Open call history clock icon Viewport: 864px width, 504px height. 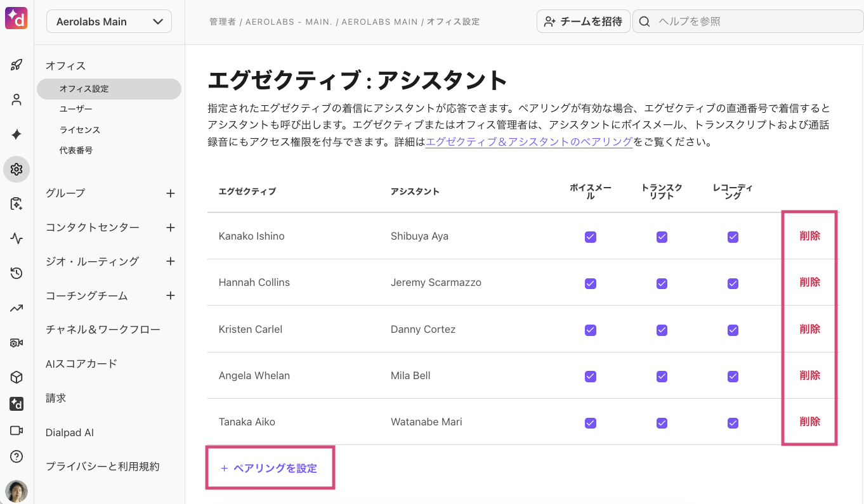click(16, 273)
